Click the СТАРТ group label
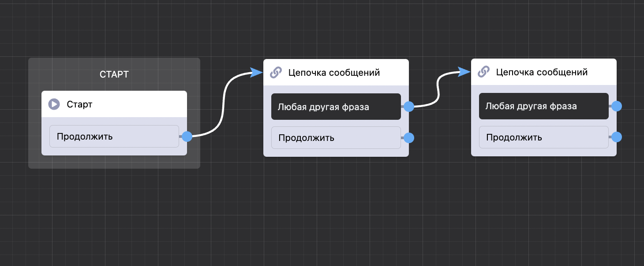The image size is (644, 266). click(114, 74)
